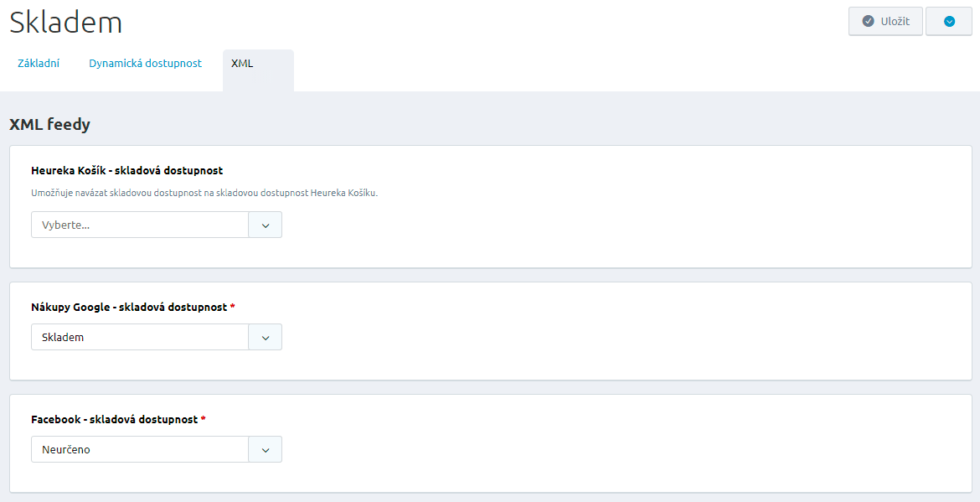Image resolution: width=980 pixels, height=502 pixels.
Task: Save changes with the Uložit button
Action: (885, 22)
